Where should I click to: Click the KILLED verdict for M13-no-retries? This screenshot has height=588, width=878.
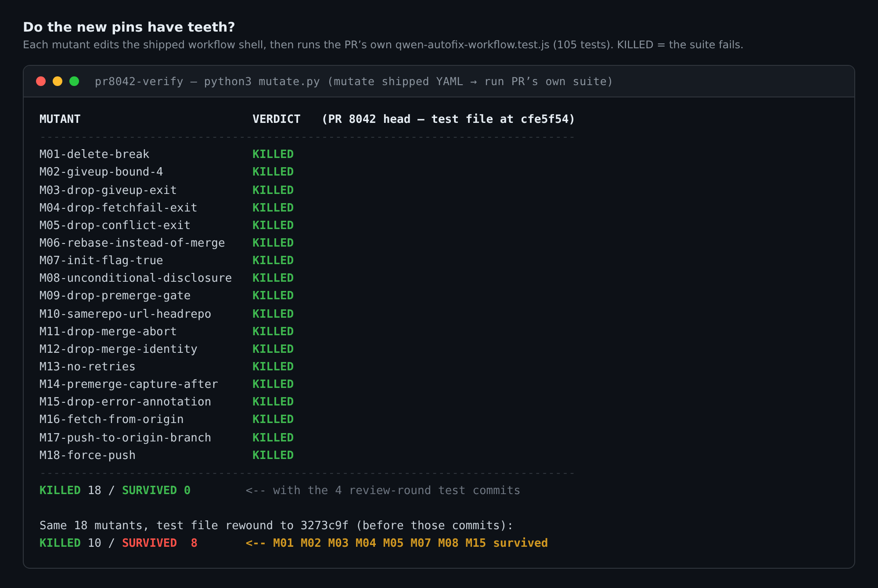click(273, 366)
